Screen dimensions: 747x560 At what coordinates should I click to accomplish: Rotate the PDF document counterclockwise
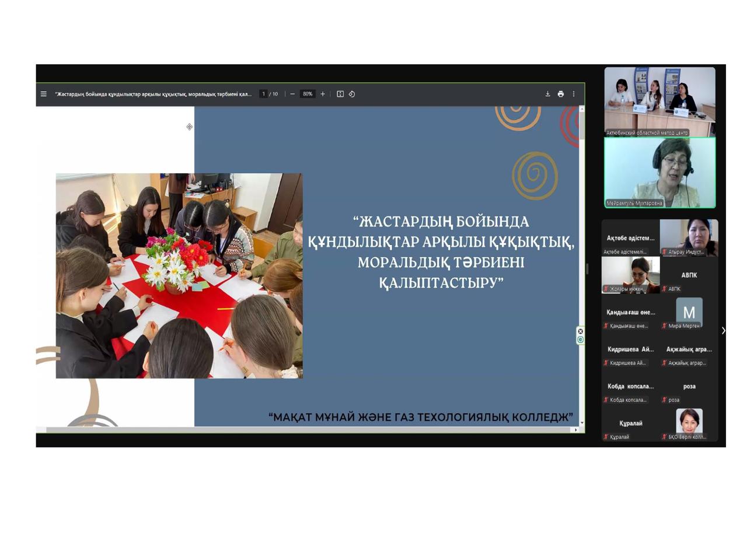[x=352, y=94]
